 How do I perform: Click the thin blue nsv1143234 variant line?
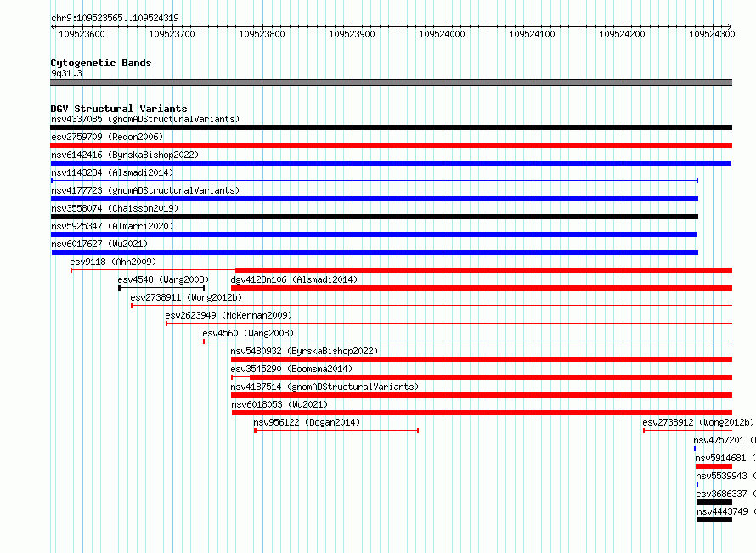pos(375,181)
